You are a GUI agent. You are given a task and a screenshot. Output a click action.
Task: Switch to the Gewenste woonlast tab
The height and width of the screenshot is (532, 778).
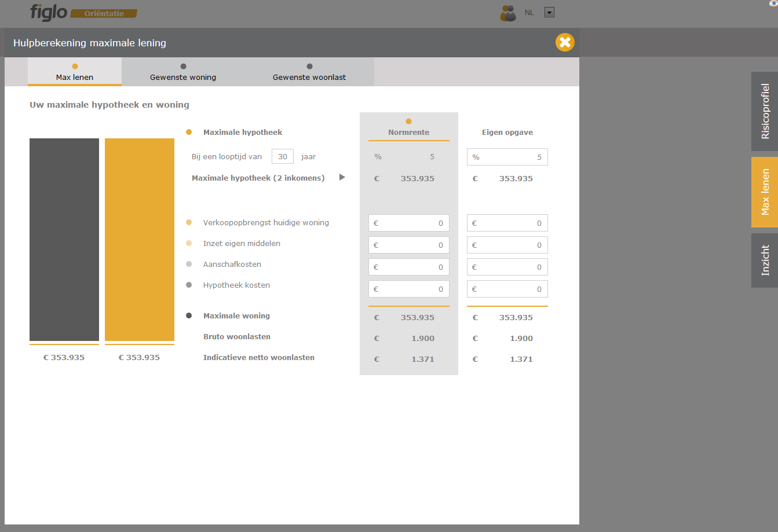[309, 72]
